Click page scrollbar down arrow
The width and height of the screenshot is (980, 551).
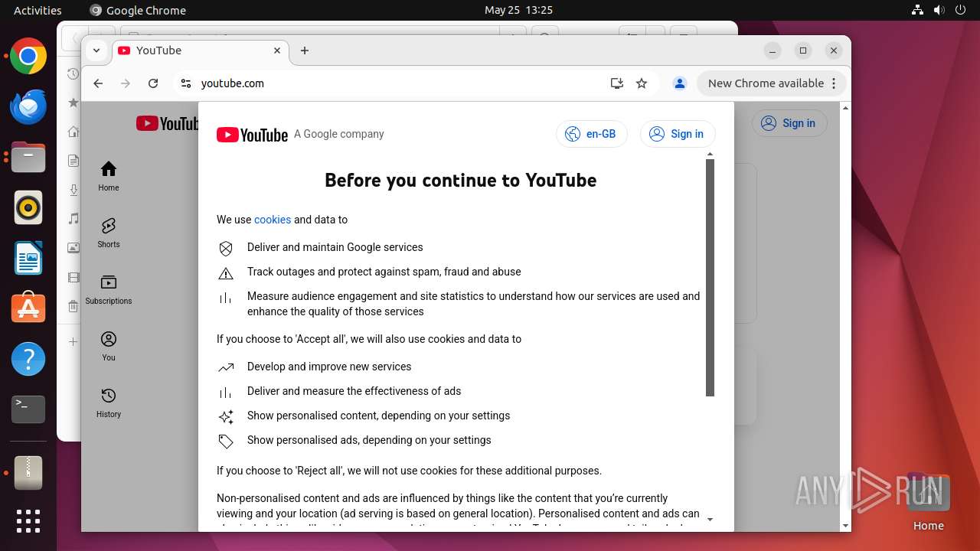pos(845,526)
